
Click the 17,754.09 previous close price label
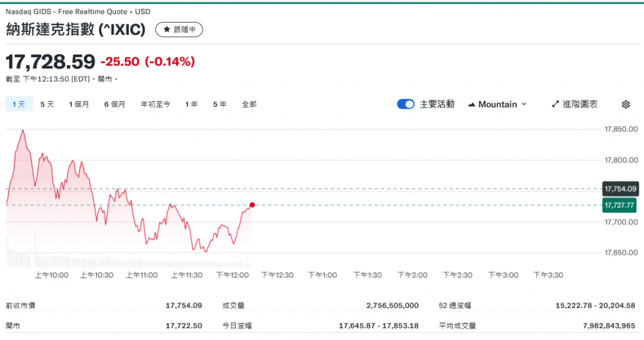point(620,189)
